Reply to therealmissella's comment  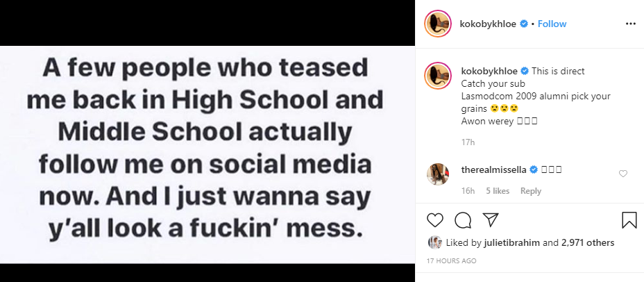click(530, 191)
